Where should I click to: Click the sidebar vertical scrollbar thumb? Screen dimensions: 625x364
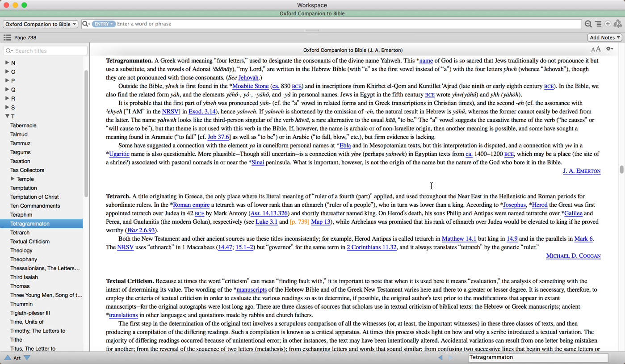click(x=86, y=134)
